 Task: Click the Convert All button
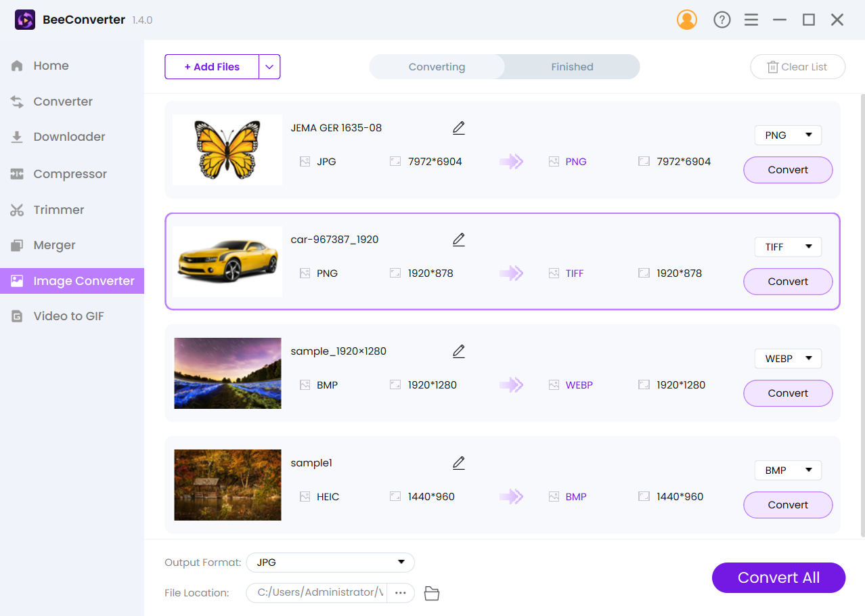778,577
